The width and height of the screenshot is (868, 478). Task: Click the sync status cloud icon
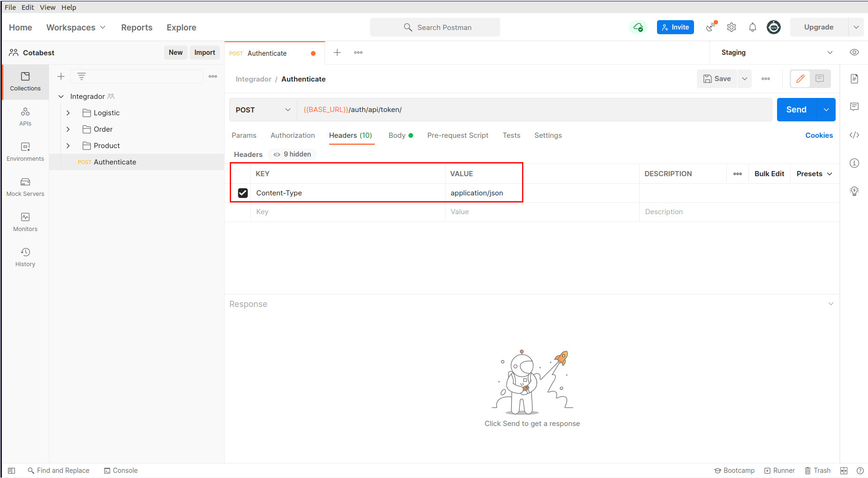click(x=638, y=27)
